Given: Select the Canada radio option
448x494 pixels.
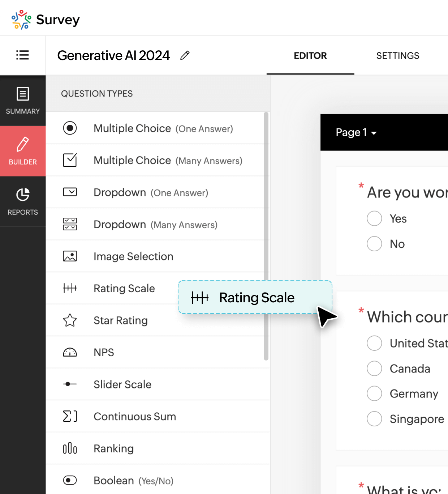Looking at the screenshot, I should [x=374, y=369].
